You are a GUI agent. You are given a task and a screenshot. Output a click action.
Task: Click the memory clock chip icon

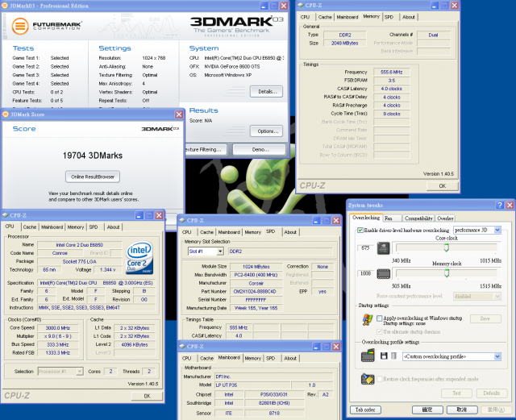[x=384, y=273]
